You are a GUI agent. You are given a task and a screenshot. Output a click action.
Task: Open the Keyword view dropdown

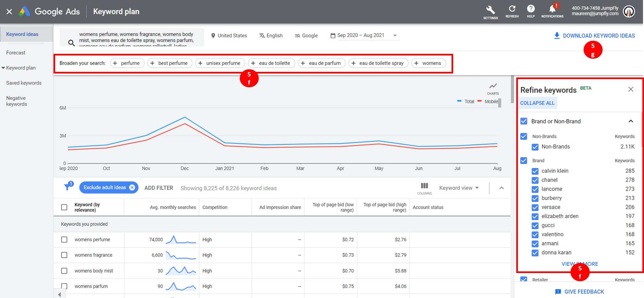click(x=459, y=188)
